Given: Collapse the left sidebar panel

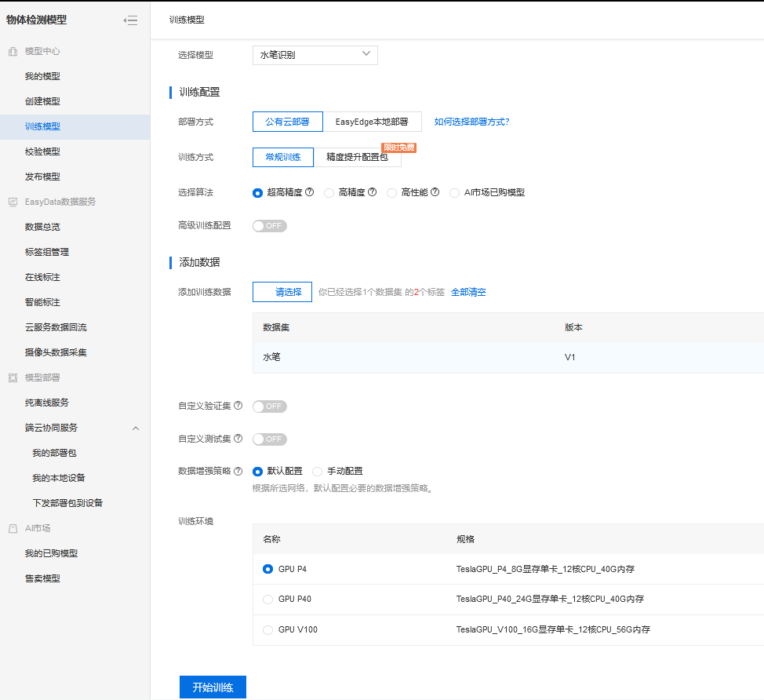Looking at the screenshot, I should 131,20.
